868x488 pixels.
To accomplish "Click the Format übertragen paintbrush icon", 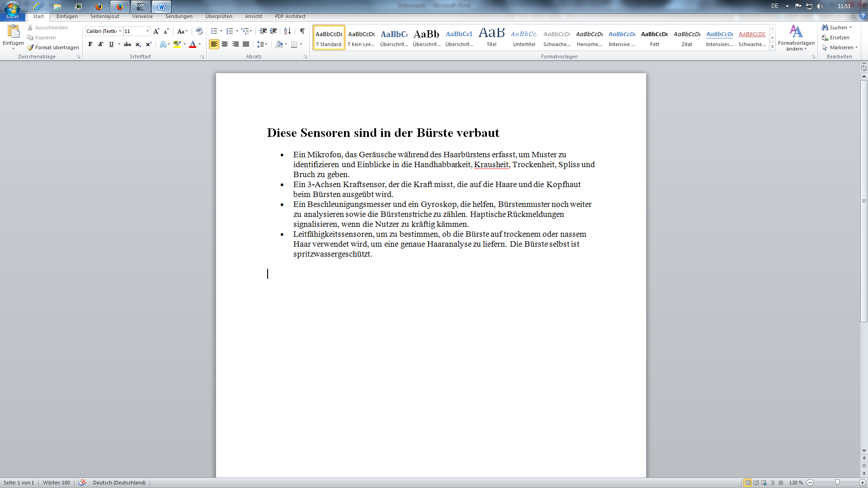I will tap(30, 47).
